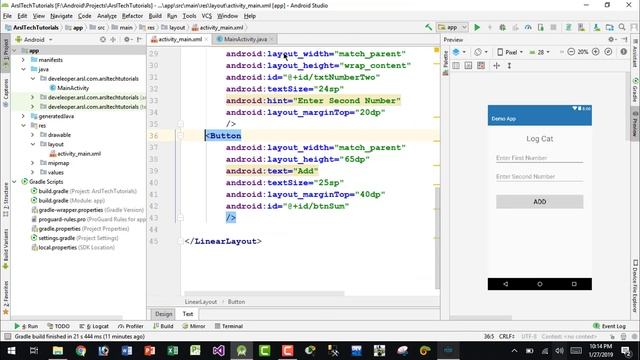Toggle the Structure tool window
Viewport: 640px width, 360px height.
5,200
